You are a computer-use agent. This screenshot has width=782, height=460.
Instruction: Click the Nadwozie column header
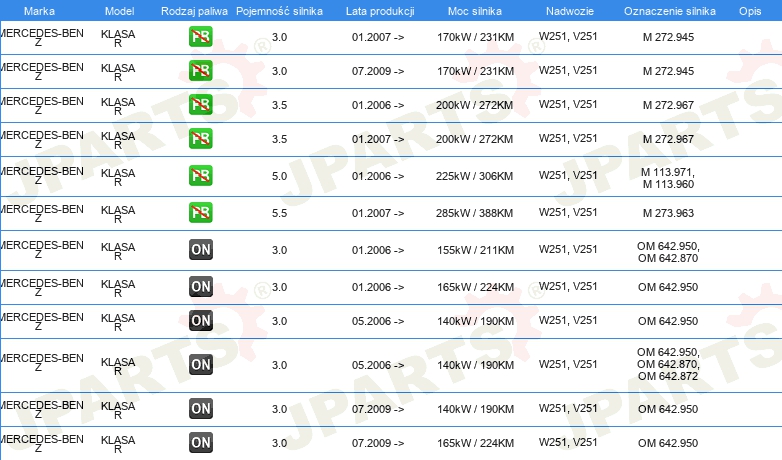(570, 11)
